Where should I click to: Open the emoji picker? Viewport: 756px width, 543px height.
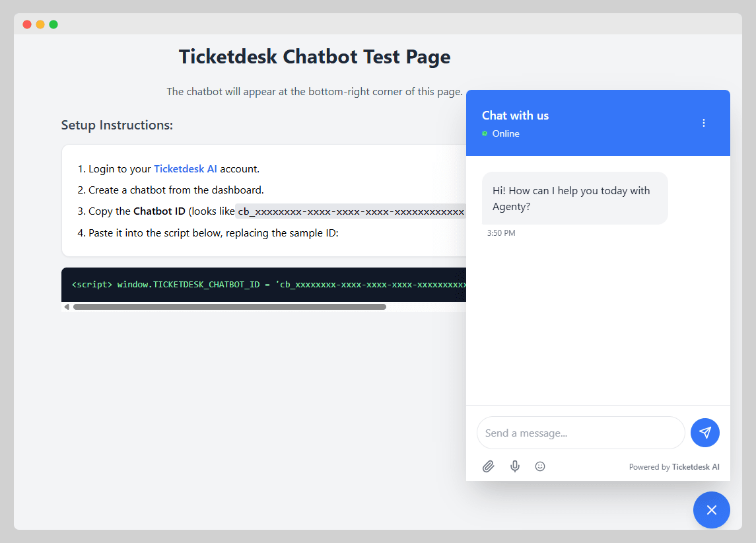coord(540,466)
